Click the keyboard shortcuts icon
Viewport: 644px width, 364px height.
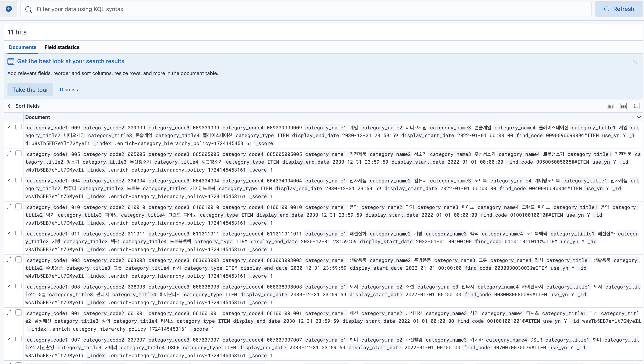click(610, 106)
